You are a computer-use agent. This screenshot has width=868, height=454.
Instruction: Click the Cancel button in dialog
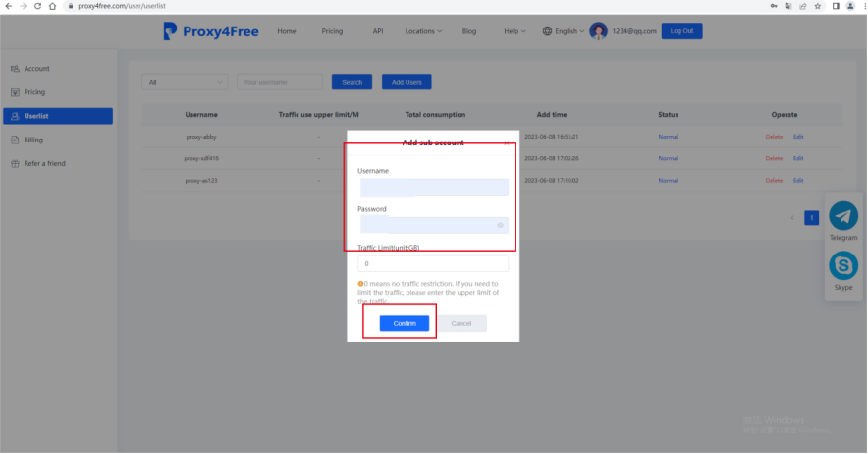[461, 324]
